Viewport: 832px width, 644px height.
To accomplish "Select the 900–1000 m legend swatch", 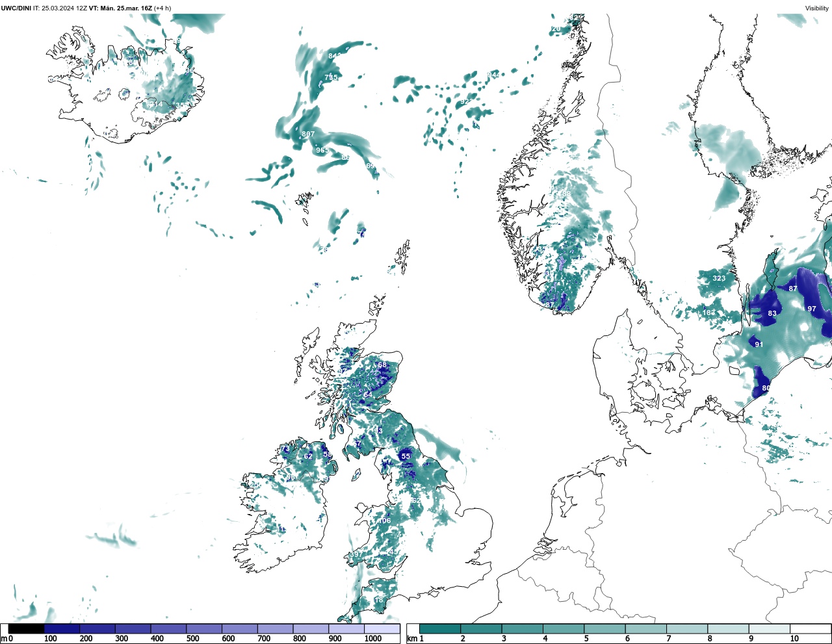I will click(x=346, y=628).
